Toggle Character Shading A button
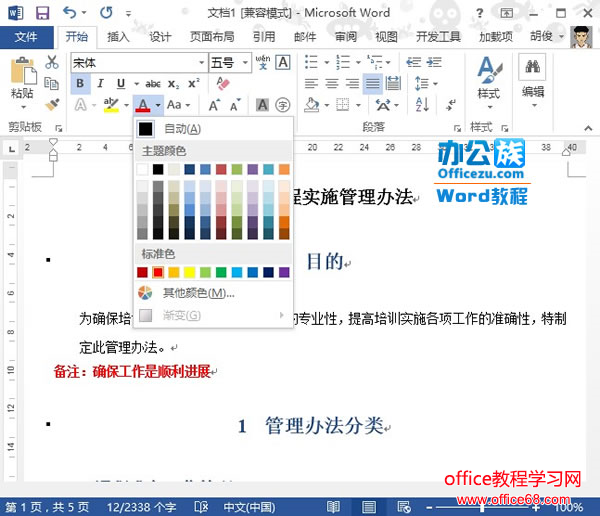Image resolution: width=600 pixels, height=516 pixels. (262, 105)
